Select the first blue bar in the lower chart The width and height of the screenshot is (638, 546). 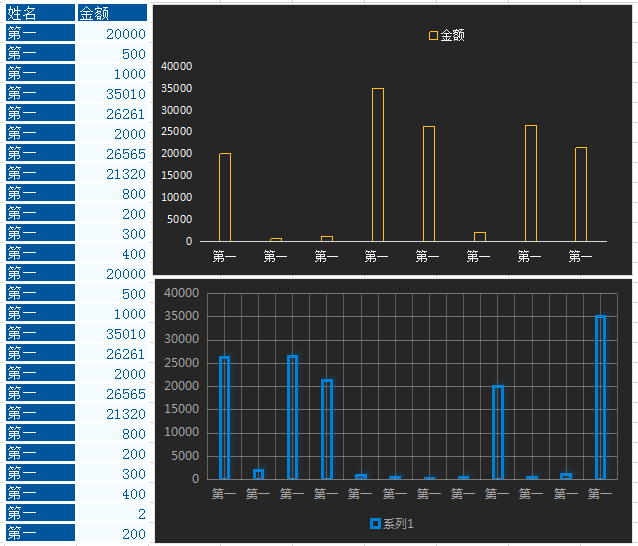(225, 418)
